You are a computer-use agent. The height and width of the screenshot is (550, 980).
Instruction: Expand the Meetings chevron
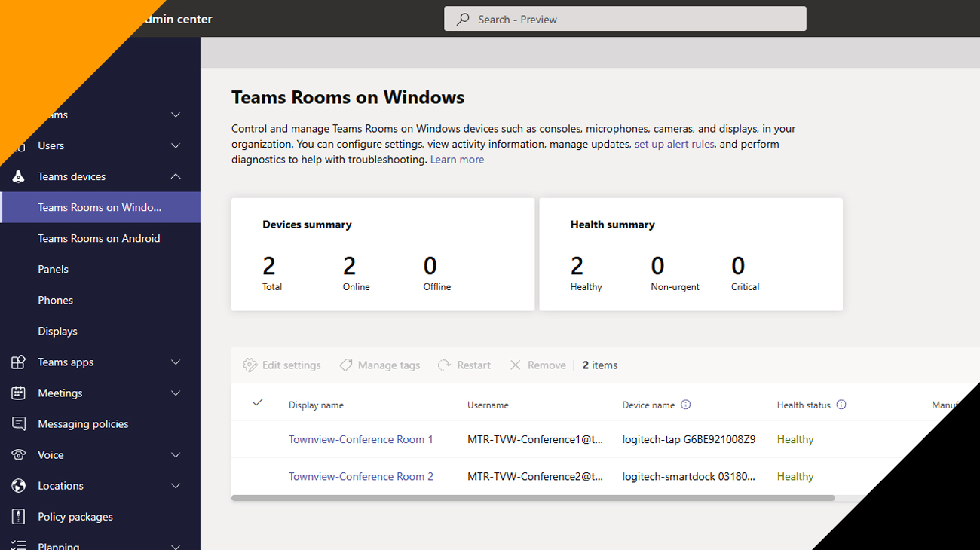176,393
